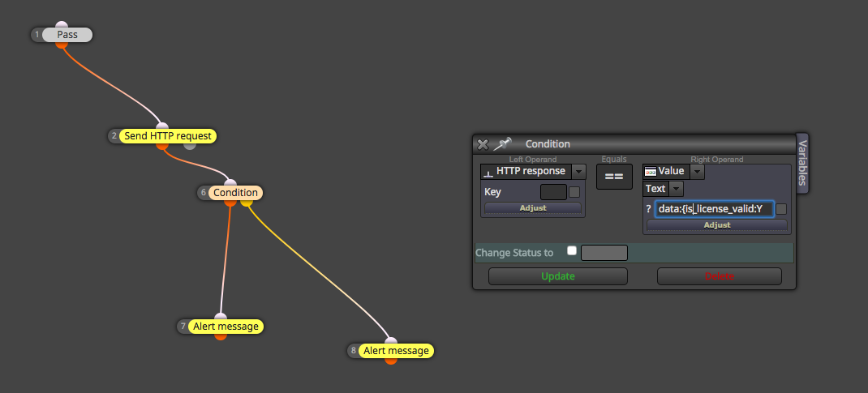Click the orange connector under Alert message 7
The image size is (868, 393).
tap(221, 335)
